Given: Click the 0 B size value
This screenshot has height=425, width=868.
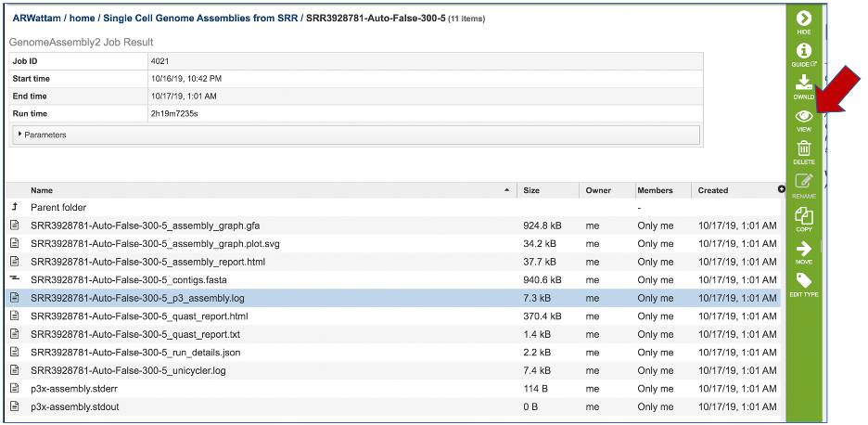Looking at the screenshot, I should coord(530,406).
